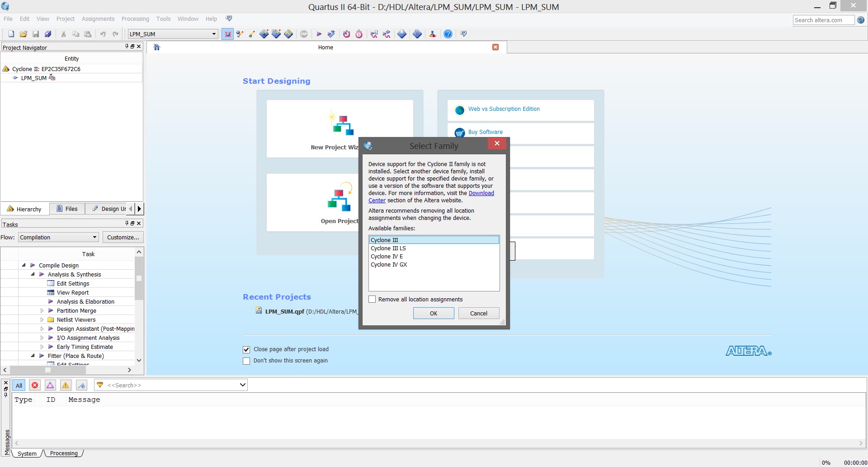Click the blue Help question mark icon
The image size is (868, 467).
(448, 34)
